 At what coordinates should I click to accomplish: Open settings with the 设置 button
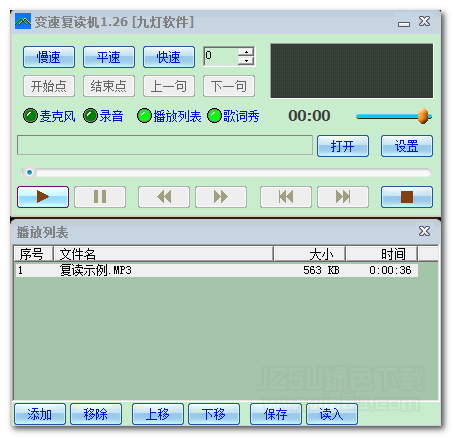coord(407,146)
